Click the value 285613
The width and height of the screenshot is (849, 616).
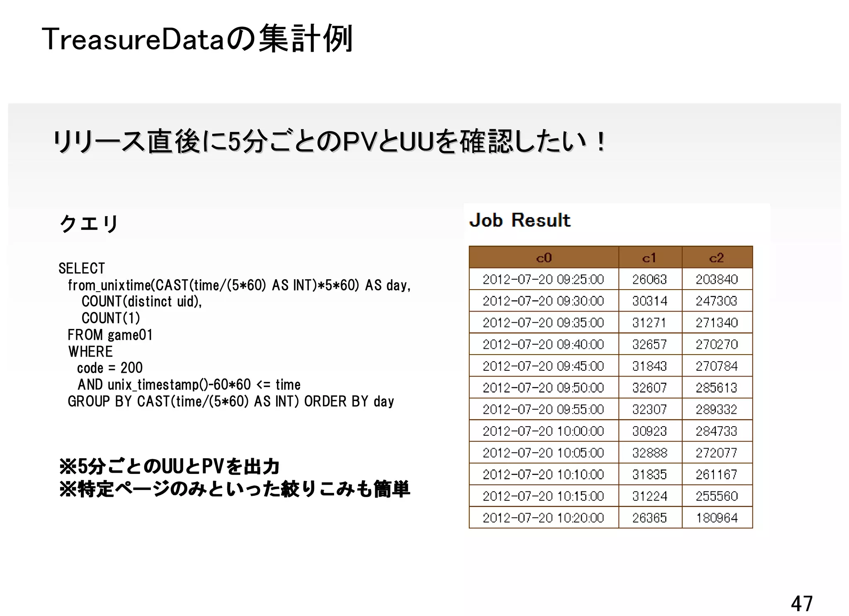pos(717,387)
